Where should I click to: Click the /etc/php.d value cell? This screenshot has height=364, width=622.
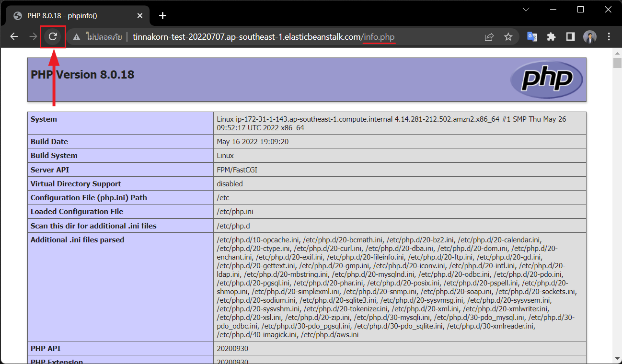(x=400, y=226)
